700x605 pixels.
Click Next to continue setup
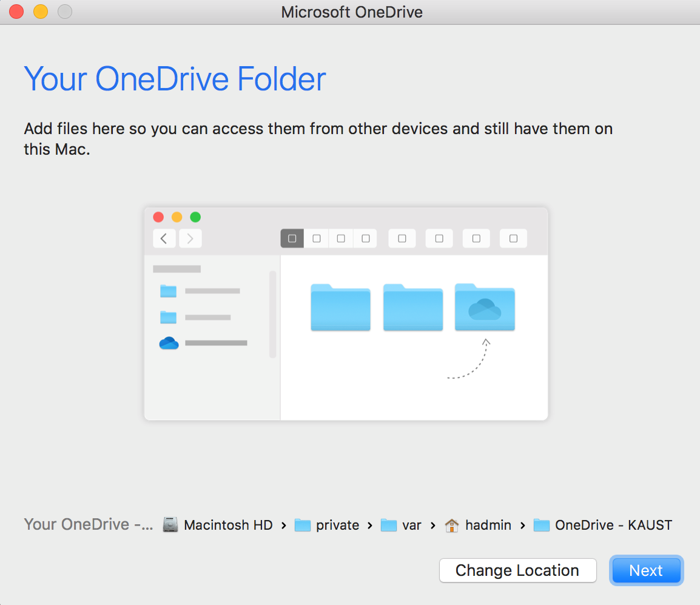pos(646,570)
